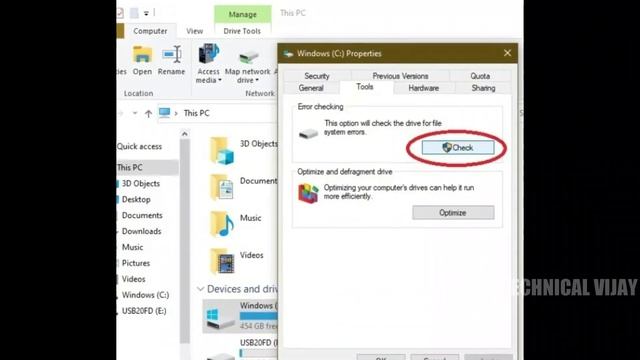Select Pictures in navigation pane
The height and width of the screenshot is (360, 640).
pyautogui.click(x=136, y=263)
